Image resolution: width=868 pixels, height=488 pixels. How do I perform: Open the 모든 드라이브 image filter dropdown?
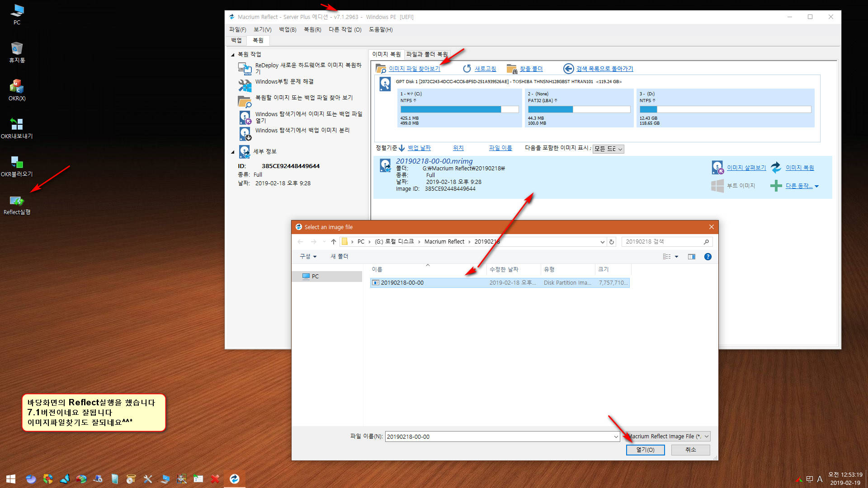[608, 149]
